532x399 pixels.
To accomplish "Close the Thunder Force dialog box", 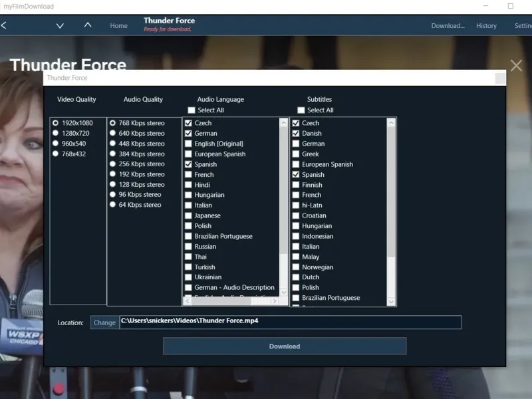I will point(500,78).
